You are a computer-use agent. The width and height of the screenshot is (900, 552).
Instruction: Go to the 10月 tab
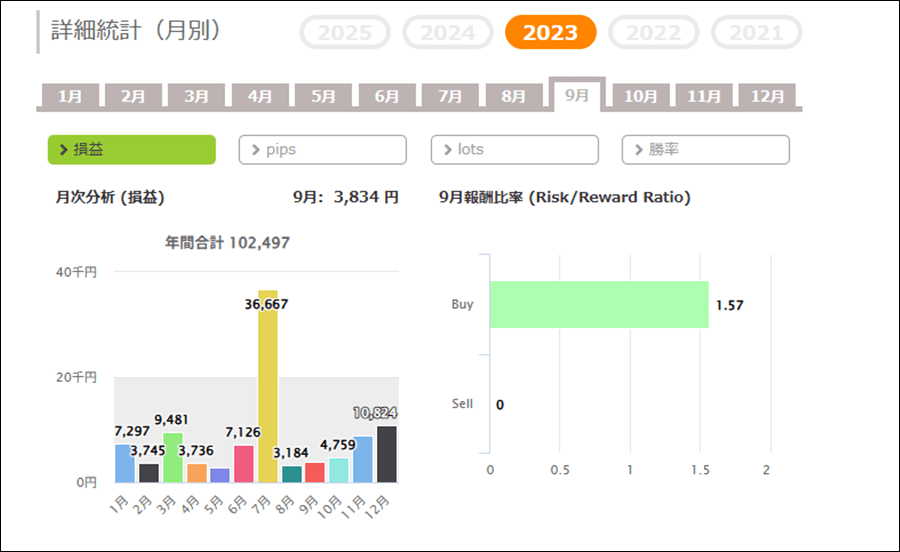tap(640, 97)
